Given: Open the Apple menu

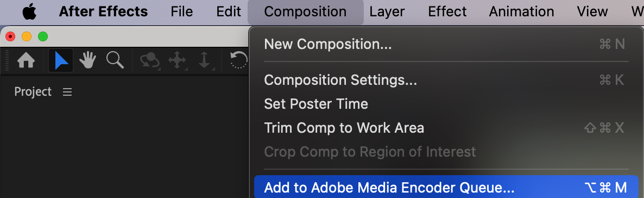Looking at the screenshot, I should coord(29,11).
